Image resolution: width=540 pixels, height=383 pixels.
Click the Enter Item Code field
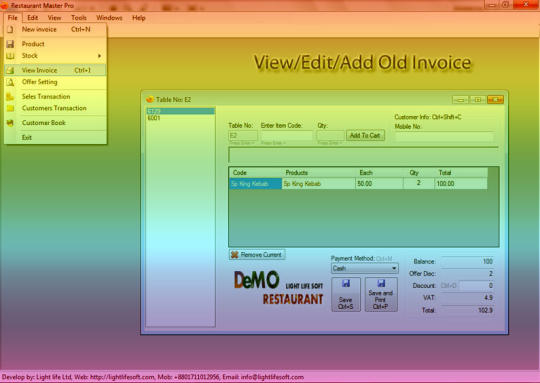pyautogui.click(x=287, y=136)
